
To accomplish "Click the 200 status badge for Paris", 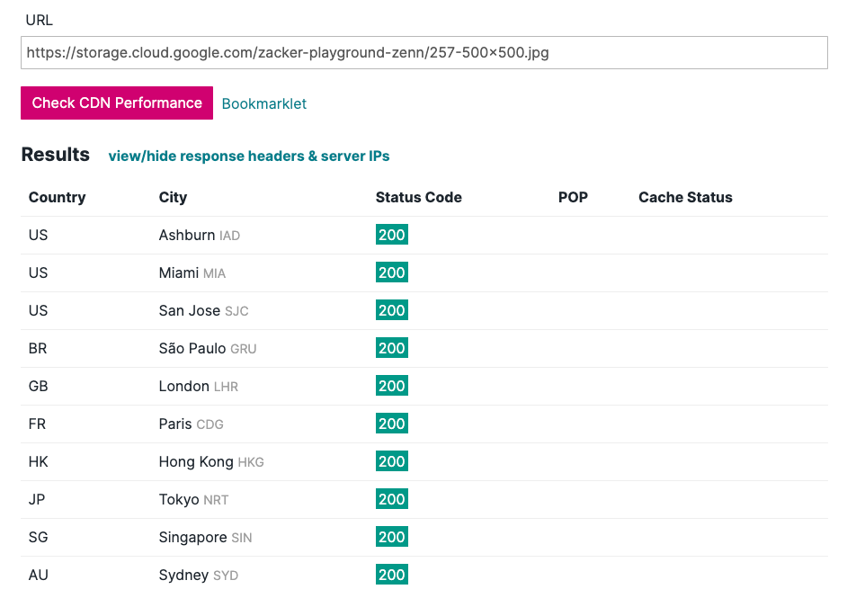I will (x=392, y=424).
